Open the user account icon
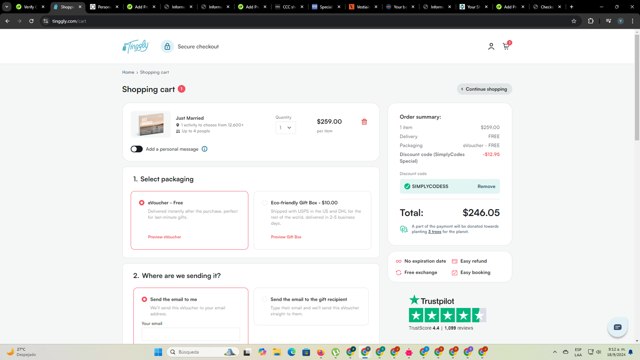 coord(491,47)
